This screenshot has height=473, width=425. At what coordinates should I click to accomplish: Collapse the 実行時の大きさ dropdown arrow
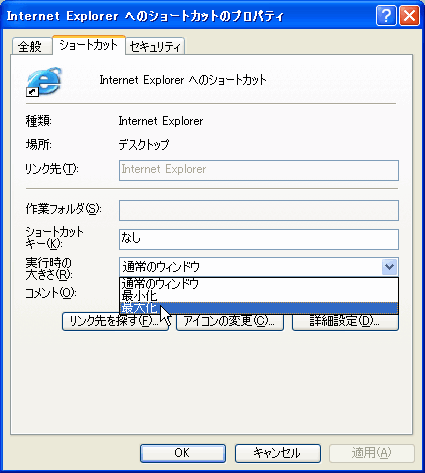click(x=389, y=267)
